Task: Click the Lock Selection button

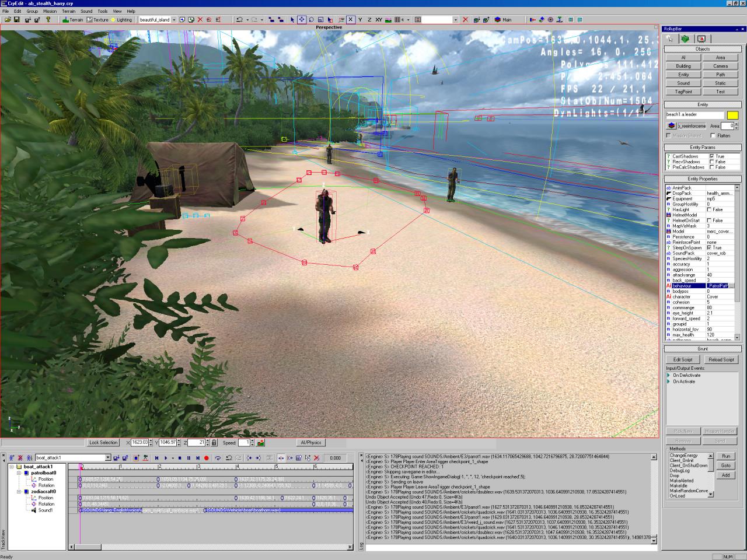Action: [103, 443]
